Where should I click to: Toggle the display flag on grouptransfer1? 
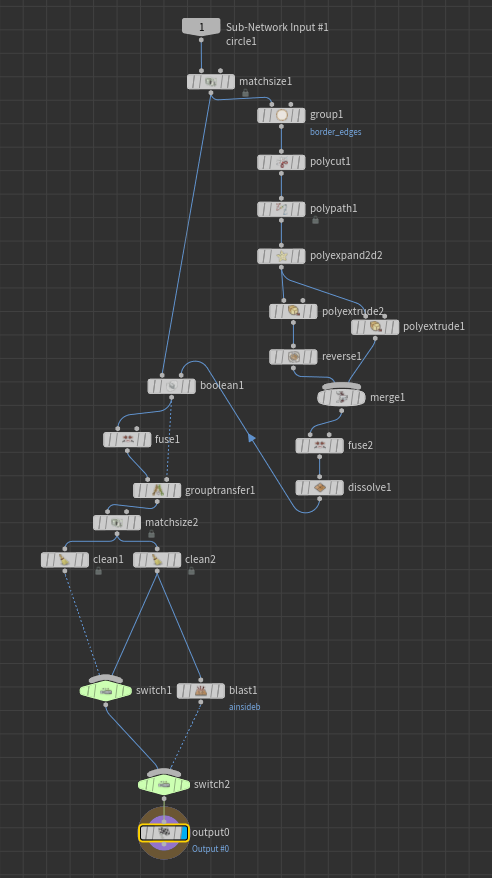click(x=177, y=491)
